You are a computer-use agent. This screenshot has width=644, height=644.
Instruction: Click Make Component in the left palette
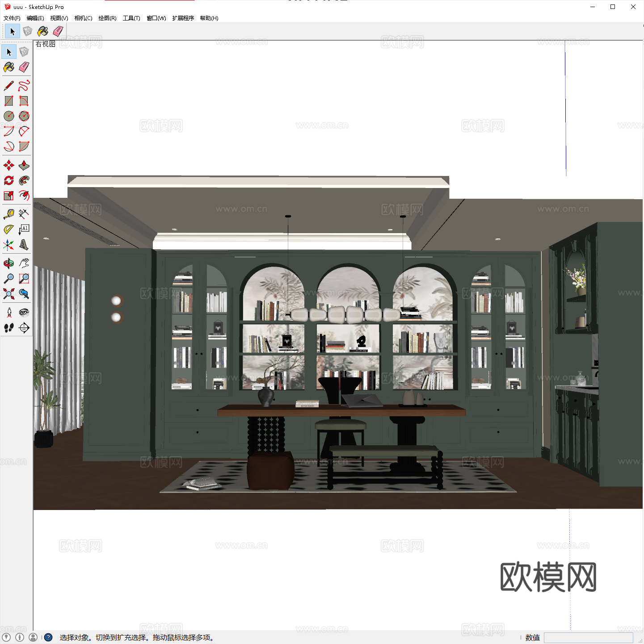pos(24,52)
